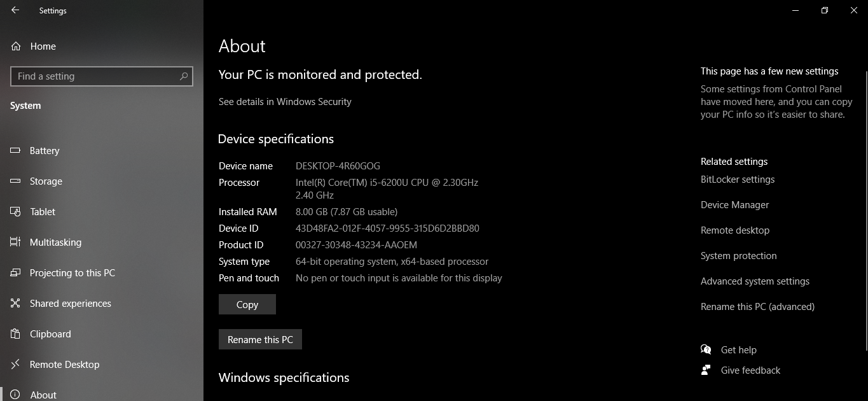Select the Clipboard sidebar icon
Image resolution: width=868 pixels, height=401 pixels.
pyautogui.click(x=15, y=334)
